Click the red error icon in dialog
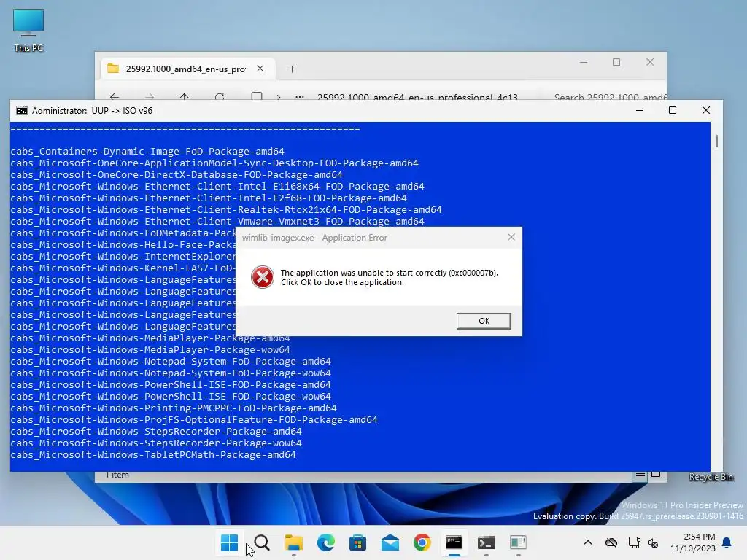 pos(263,277)
